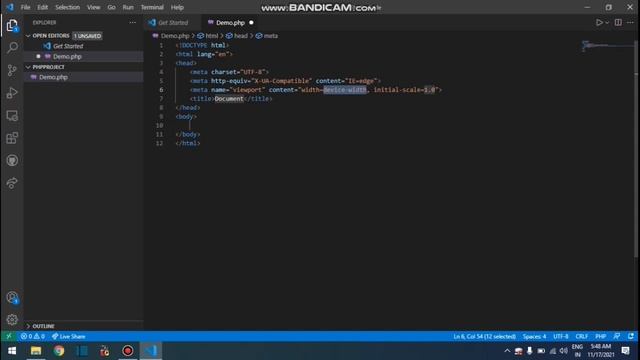Click the line and column indicator
Image resolution: width=640 pixels, height=360 pixels.
pos(484,336)
